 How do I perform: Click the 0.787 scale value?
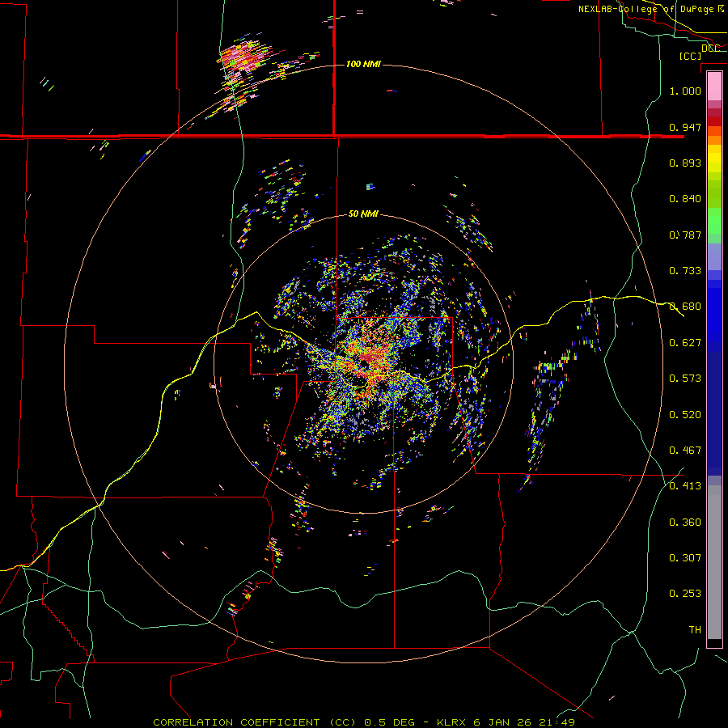pyautogui.click(x=685, y=235)
